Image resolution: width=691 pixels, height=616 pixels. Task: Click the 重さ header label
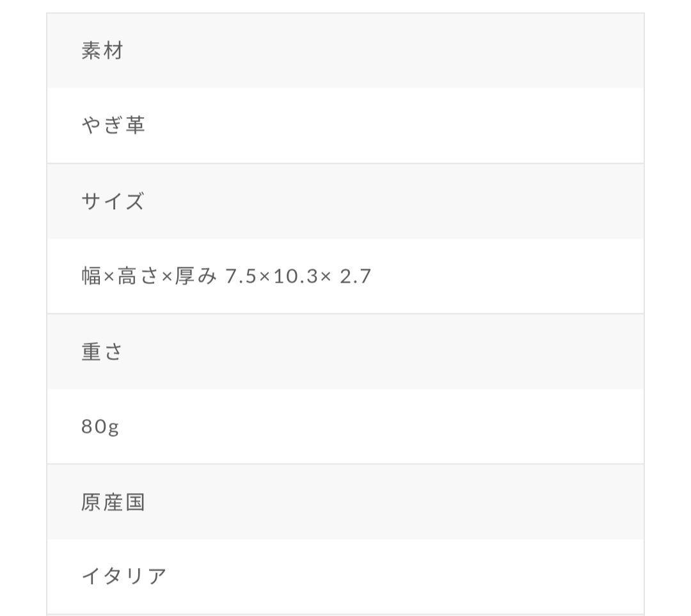(x=102, y=352)
